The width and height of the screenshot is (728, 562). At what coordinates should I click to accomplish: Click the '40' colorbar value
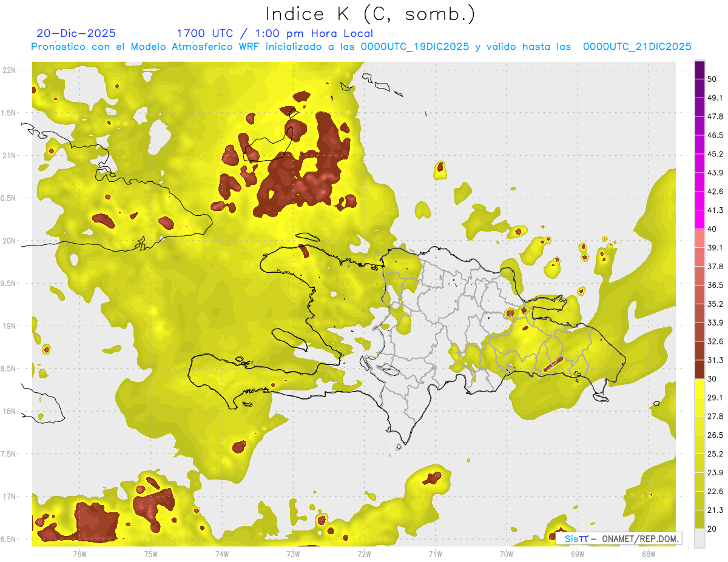(x=712, y=229)
